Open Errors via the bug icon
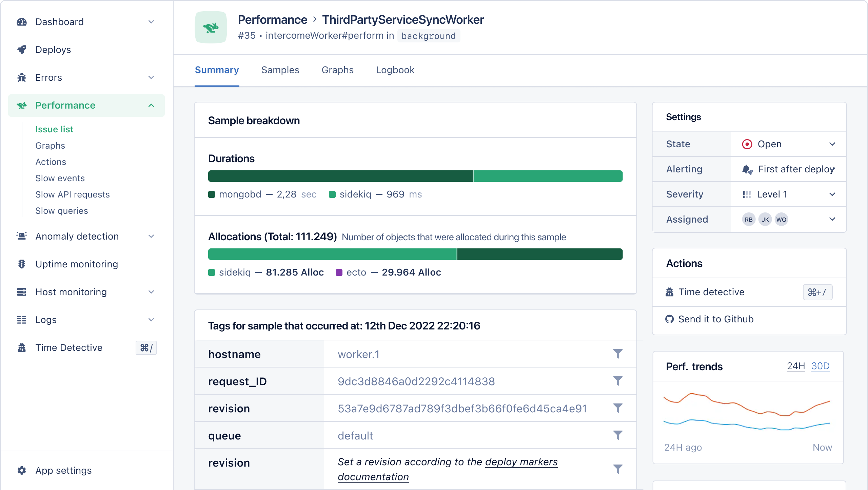This screenshot has height=490, width=868. [22, 77]
